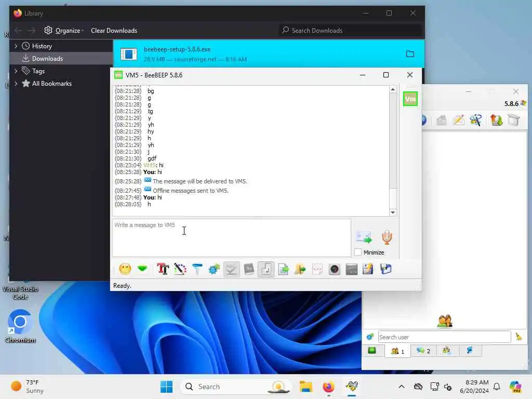
Task: Select the chats tab labeled 2
Action: 423,351
